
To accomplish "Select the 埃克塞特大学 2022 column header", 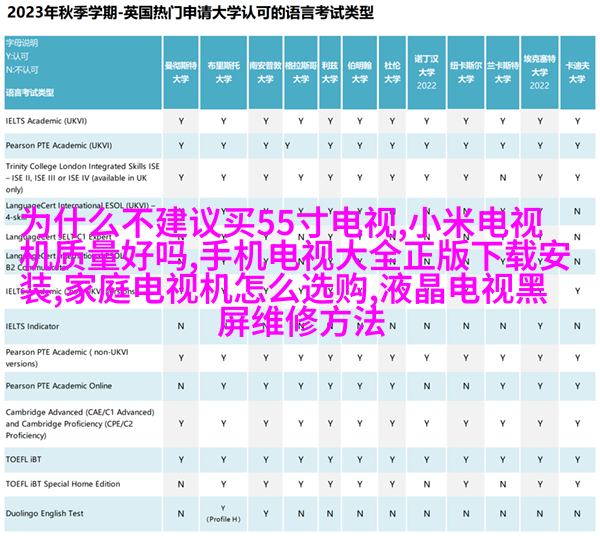I will (540, 72).
